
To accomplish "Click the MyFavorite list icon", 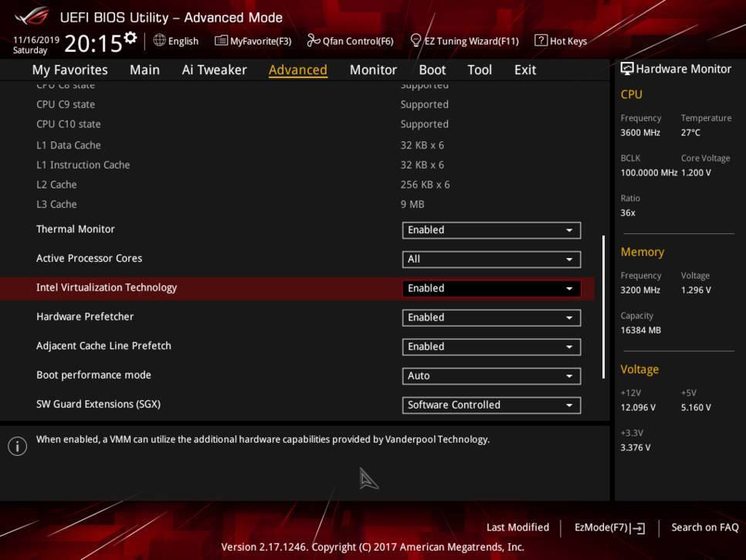I will [221, 40].
